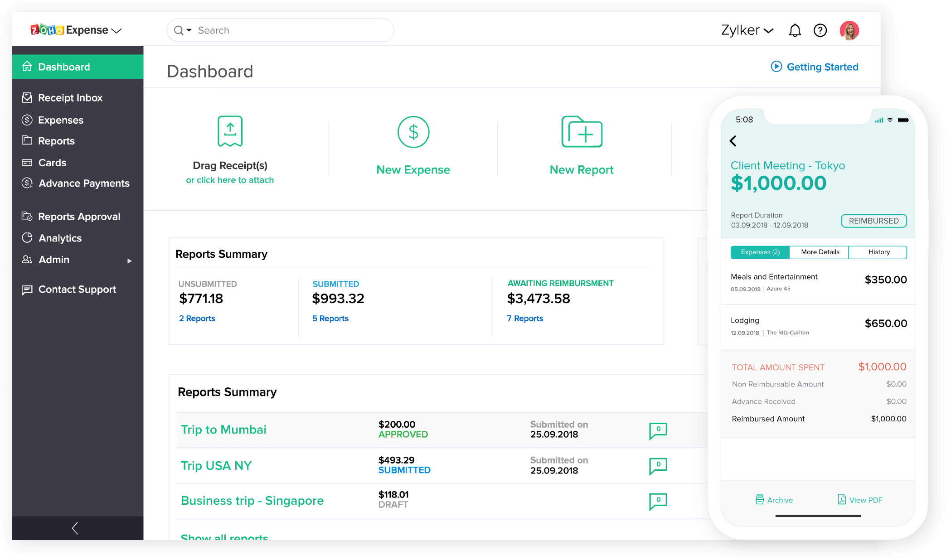Select the History tab in mobile view
The width and height of the screenshot is (946, 560).
(878, 252)
